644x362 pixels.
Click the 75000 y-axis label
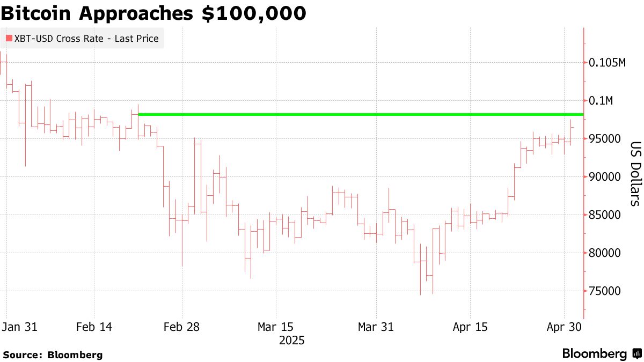(x=605, y=291)
